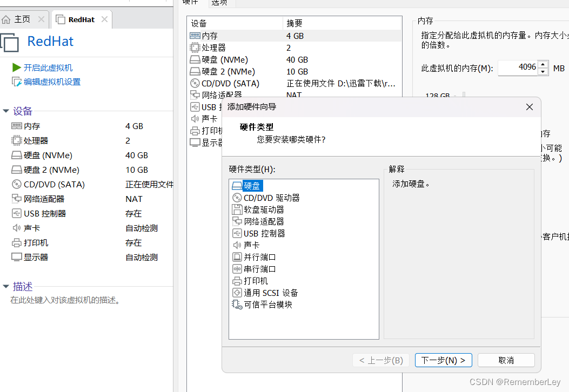Viewport: 569px width, 392px height.
Task: Click 40 GB value in sidebar devices
Action: (x=137, y=155)
